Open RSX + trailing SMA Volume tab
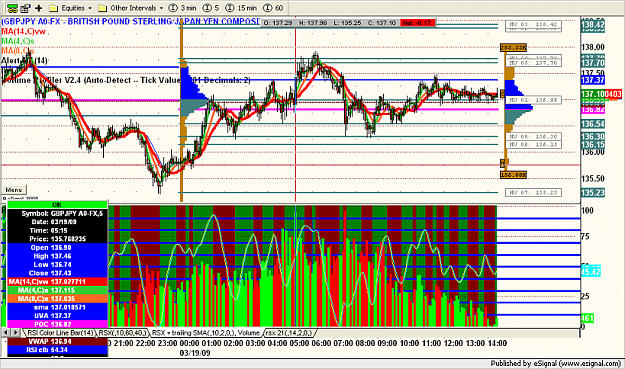 [206, 332]
